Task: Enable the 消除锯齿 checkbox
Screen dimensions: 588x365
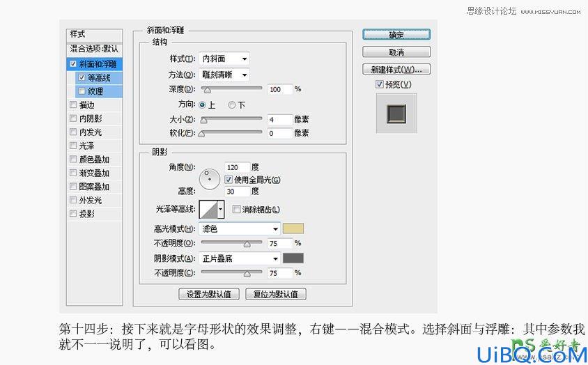Action: [236, 210]
